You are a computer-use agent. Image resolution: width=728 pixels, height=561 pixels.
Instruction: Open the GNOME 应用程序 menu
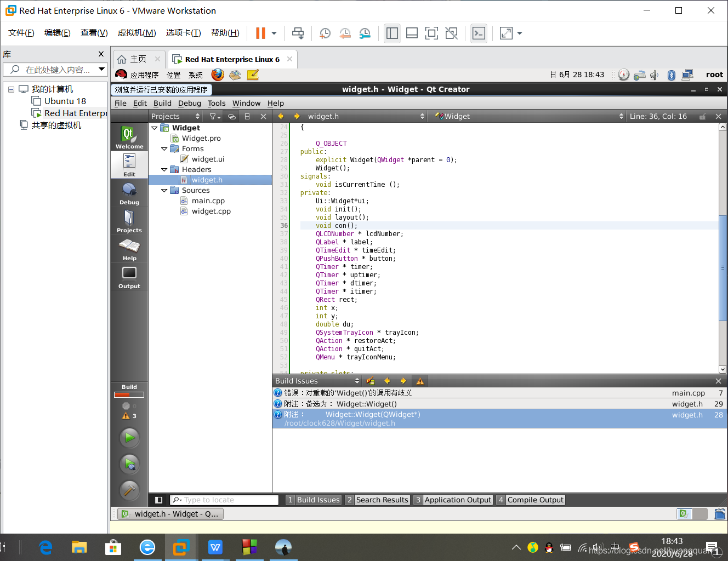point(144,75)
